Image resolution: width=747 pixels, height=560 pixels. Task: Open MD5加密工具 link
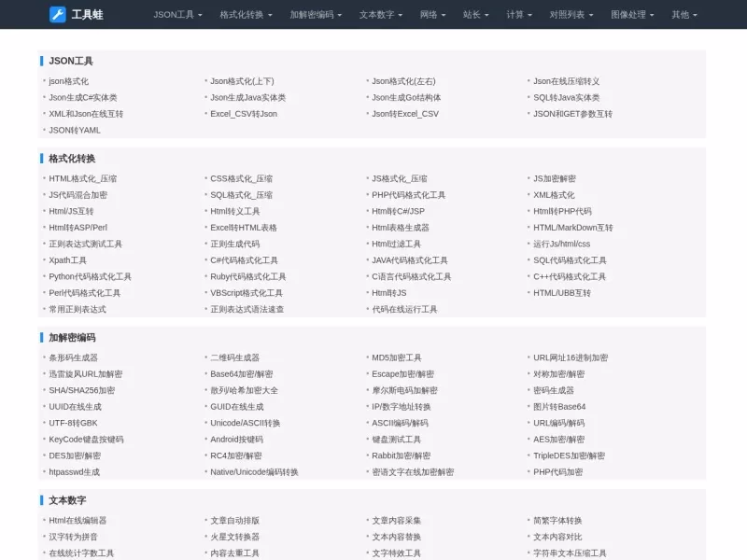pyautogui.click(x=396, y=357)
